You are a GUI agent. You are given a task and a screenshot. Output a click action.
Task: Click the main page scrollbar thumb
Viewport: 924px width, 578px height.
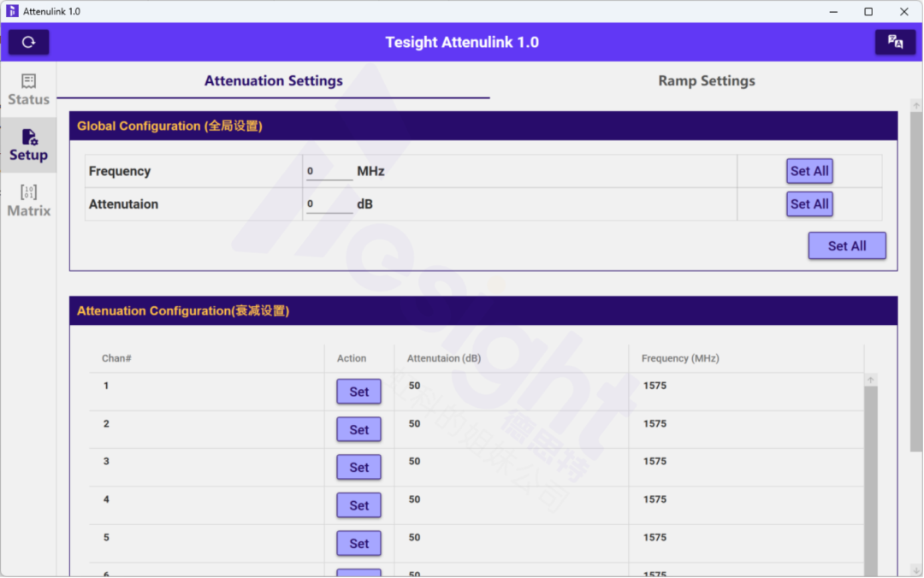tap(915, 281)
